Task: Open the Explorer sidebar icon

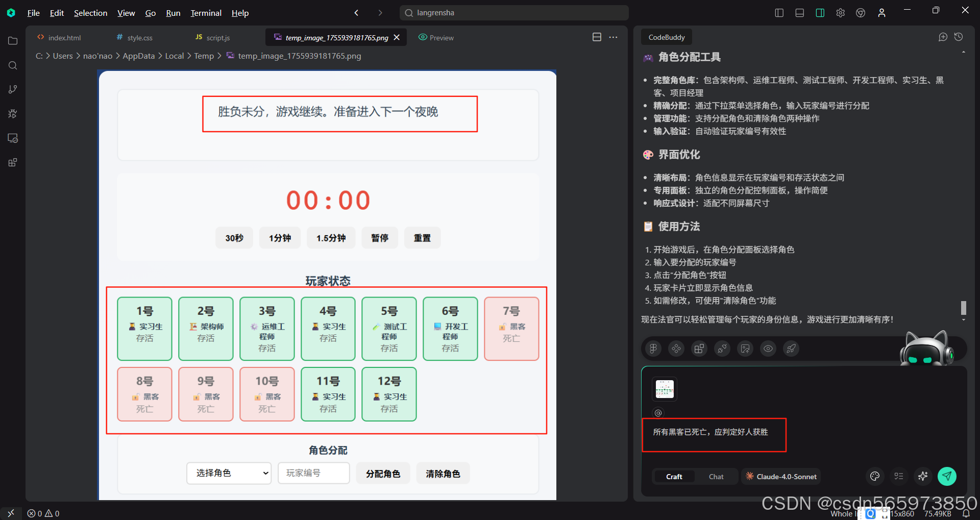Action: 12,41
